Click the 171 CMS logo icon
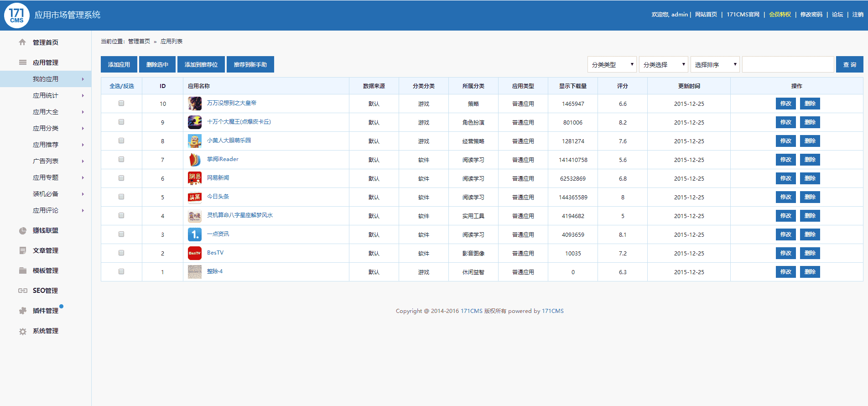This screenshot has height=406, width=868. pos(17,15)
